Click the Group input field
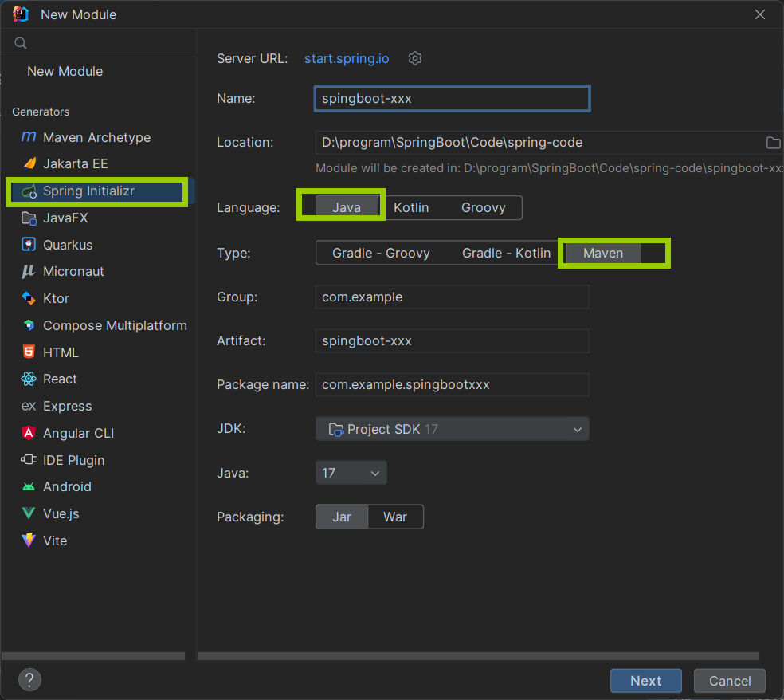 click(452, 297)
